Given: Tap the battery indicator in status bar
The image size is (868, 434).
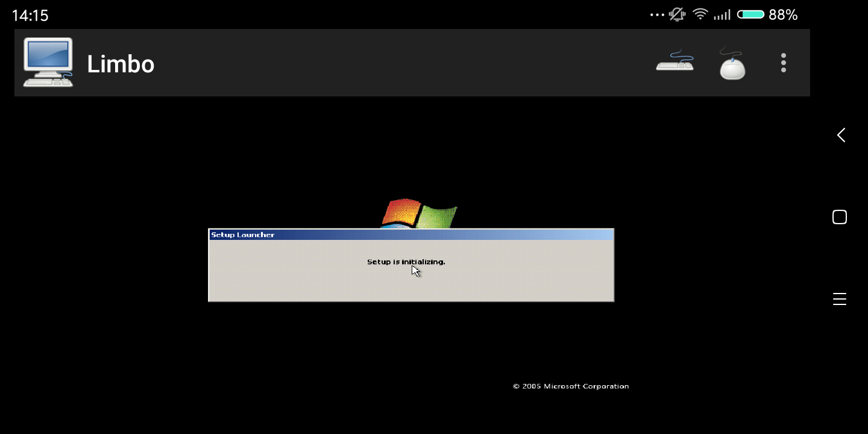Looking at the screenshot, I should pos(750,14).
